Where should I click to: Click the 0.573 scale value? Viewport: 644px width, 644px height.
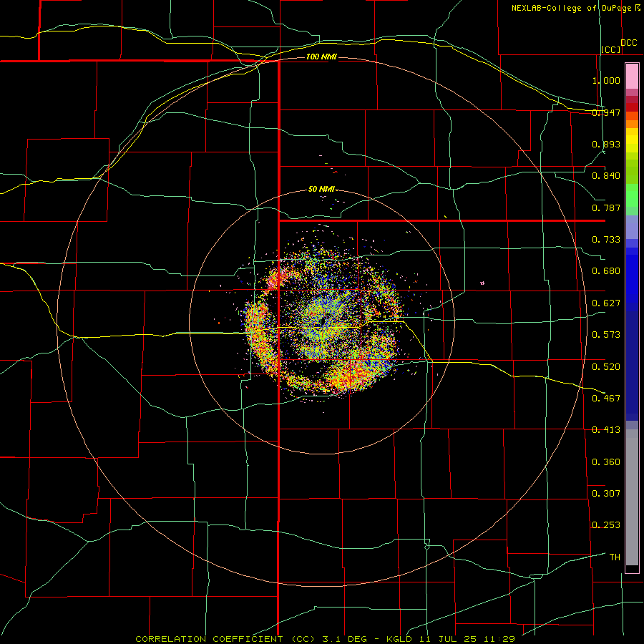tap(606, 335)
